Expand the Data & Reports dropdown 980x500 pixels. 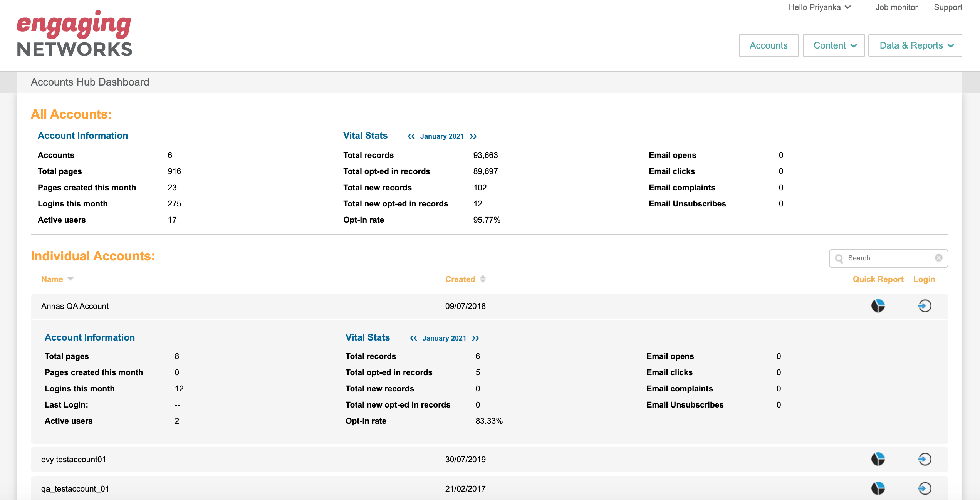click(x=915, y=45)
